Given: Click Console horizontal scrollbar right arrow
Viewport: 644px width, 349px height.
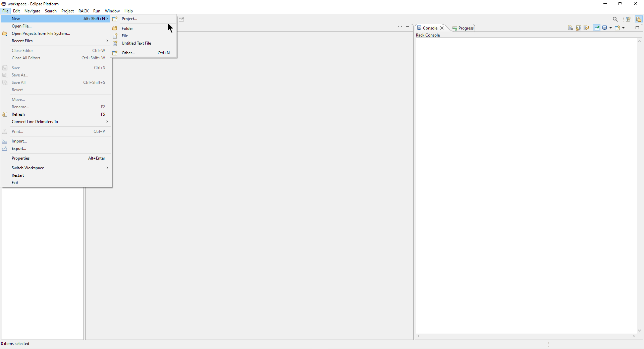Looking at the screenshot, I should (634, 336).
